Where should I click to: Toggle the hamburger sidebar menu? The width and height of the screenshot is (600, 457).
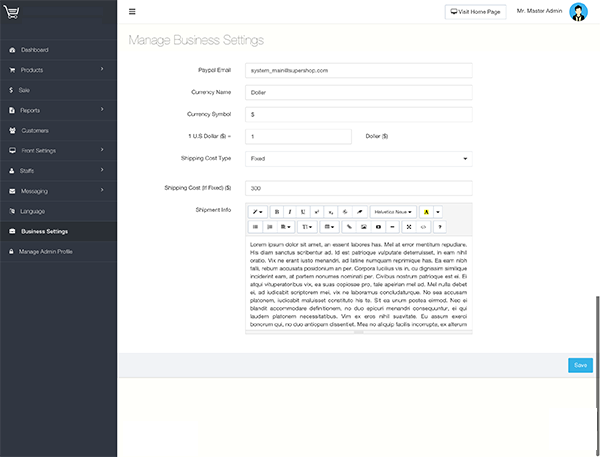[132, 11]
